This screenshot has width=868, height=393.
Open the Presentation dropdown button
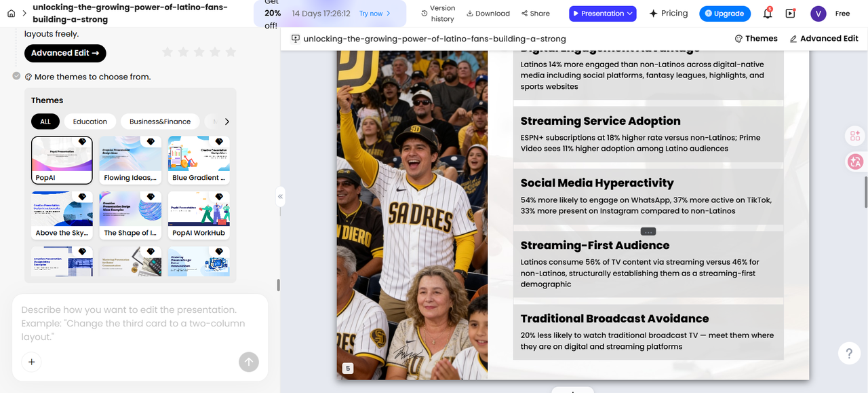click(x=603, y=14)
